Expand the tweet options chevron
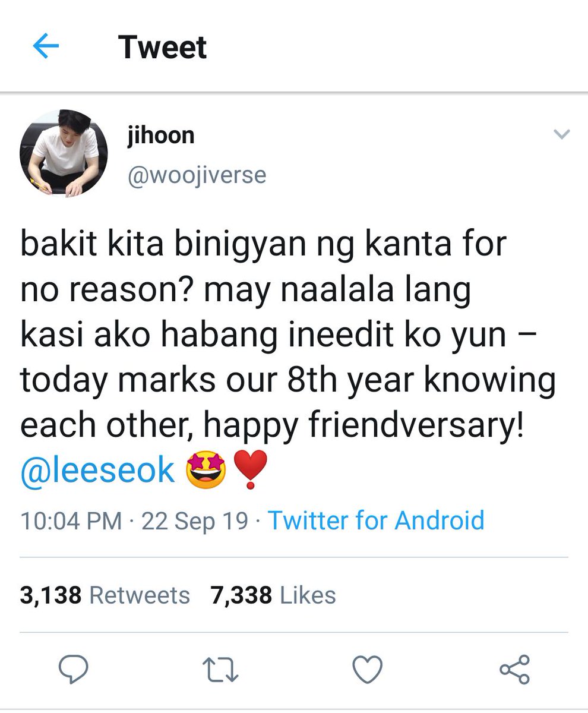The image size is (588, 713). [561, 135]
